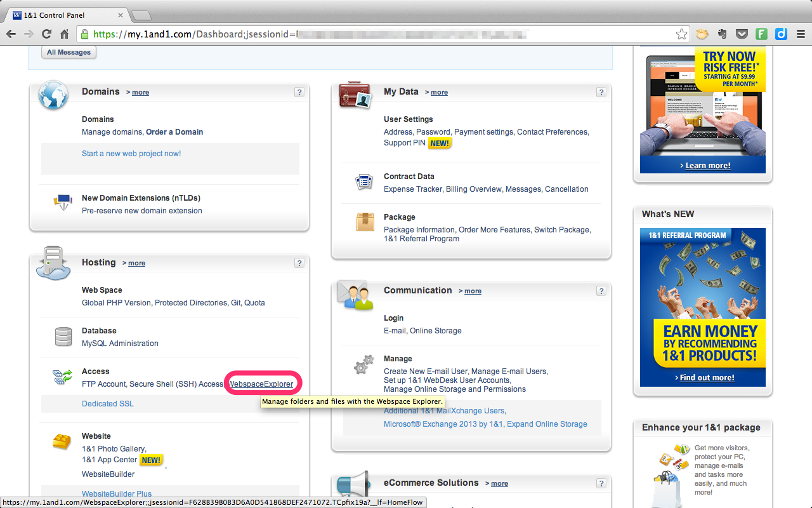Click the Domains globe icon
Screen dimensions: 812x508
(53, 95)
